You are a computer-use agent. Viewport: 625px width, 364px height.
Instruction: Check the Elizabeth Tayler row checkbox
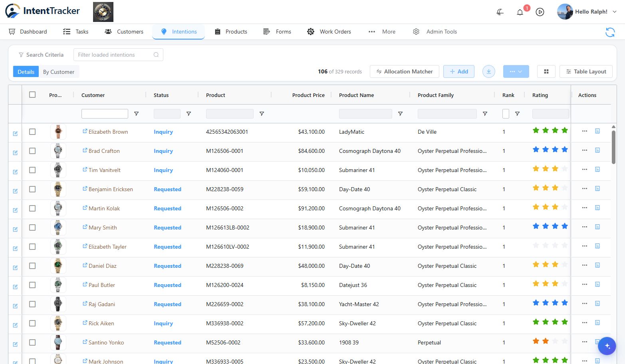(x=32, y=247)
